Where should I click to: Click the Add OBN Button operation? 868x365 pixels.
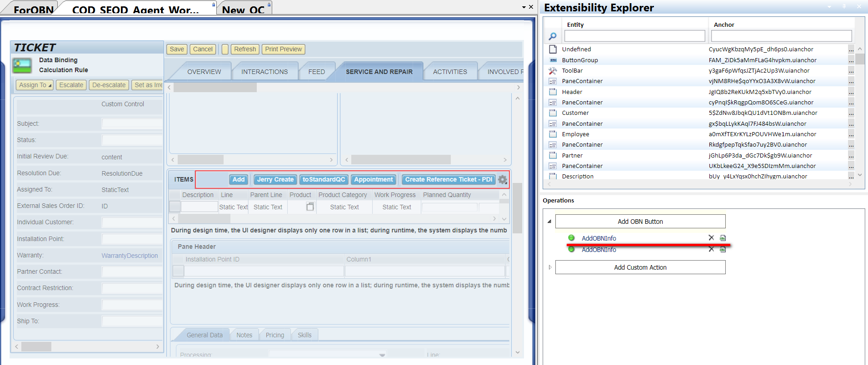pyautogui.click(x=640, y=222)
